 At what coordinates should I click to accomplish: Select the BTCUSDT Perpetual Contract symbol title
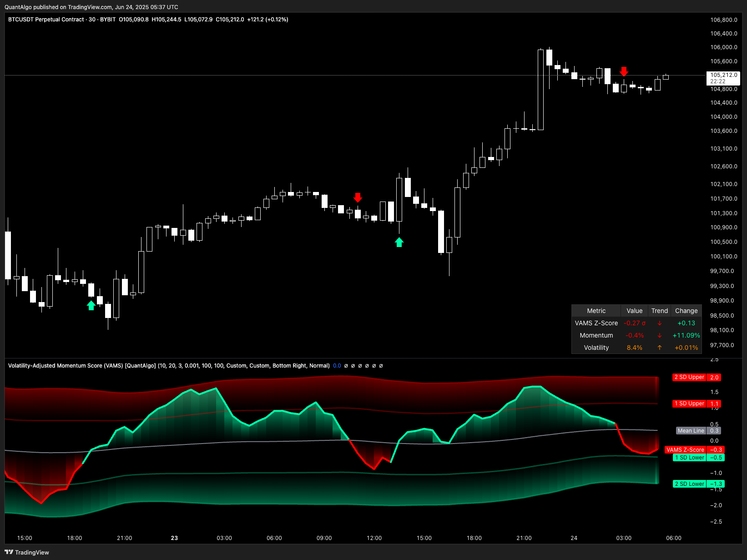[46, 20]
